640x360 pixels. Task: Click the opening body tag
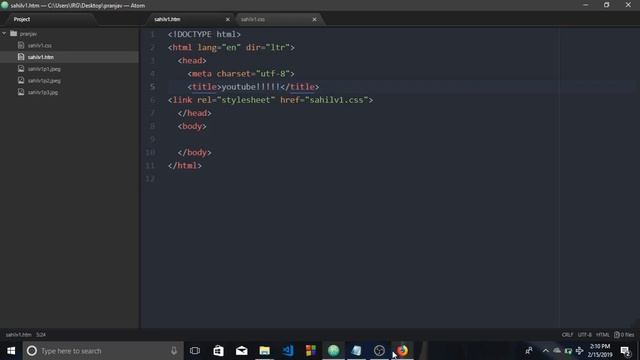coord(192,126)
